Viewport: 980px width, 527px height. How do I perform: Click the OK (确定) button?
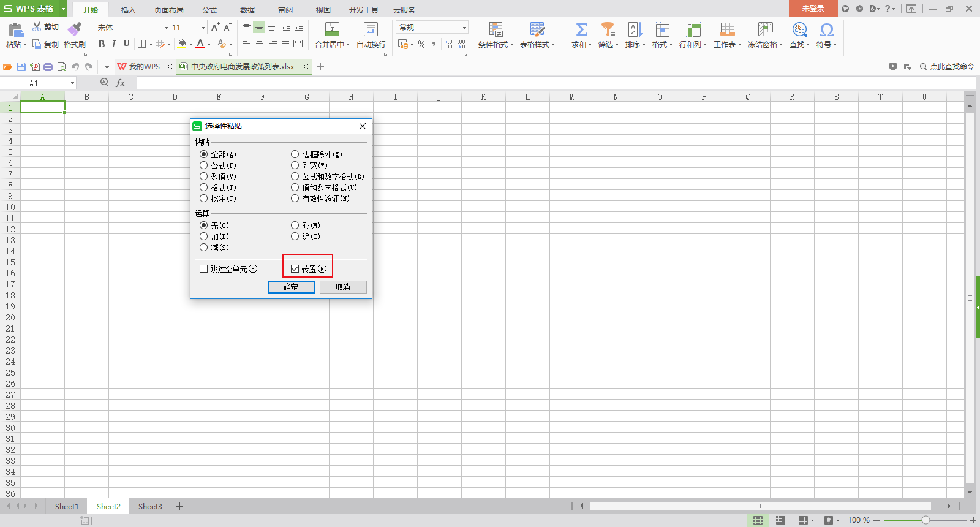click(x=291, y=287)
